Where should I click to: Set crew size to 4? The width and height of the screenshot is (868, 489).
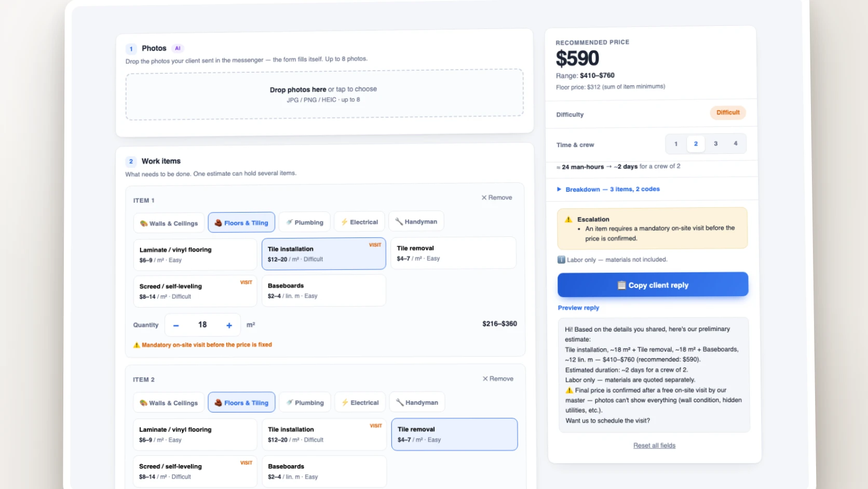coord(736,143)
